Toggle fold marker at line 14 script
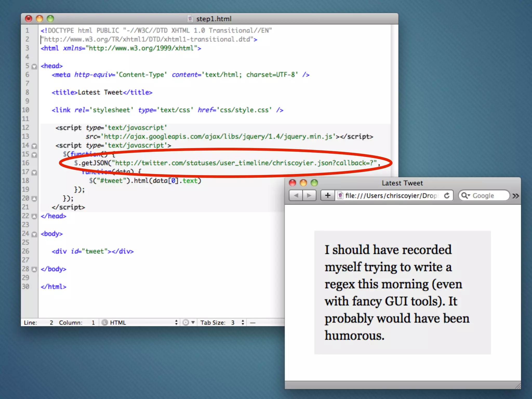Image resolution: width=532 pixels, height=399 pixels. pos(34,146)
